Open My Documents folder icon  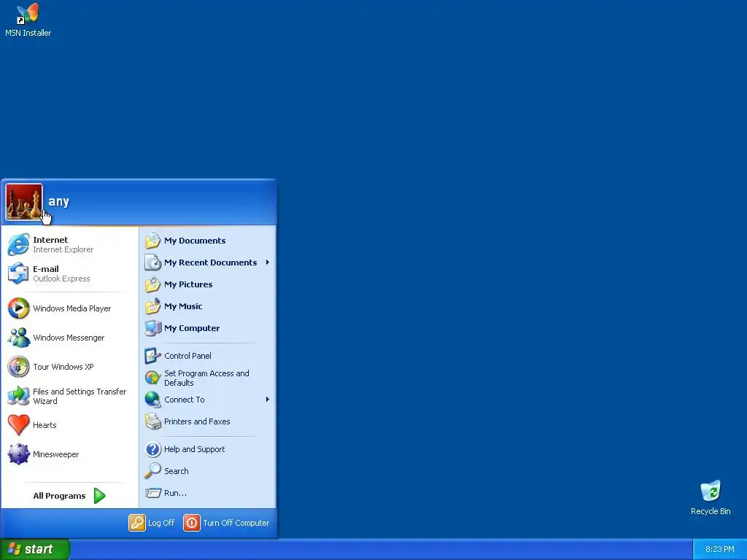[153, 241]
